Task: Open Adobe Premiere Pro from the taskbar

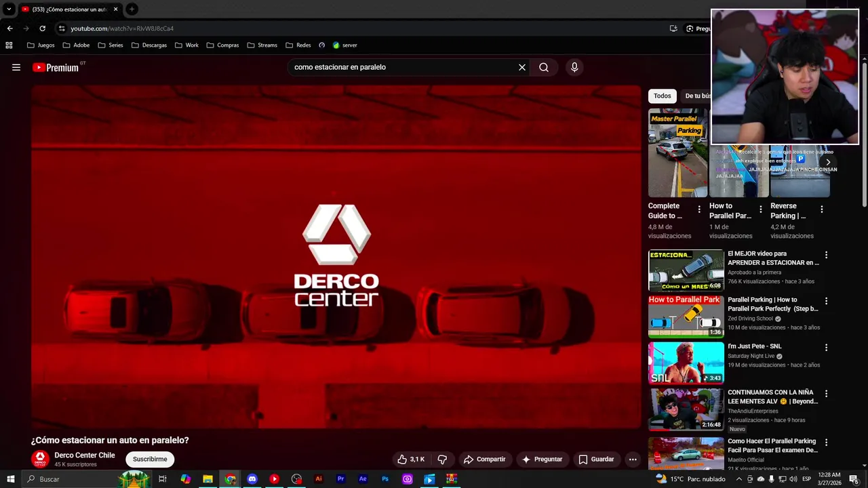Action: 340,479
